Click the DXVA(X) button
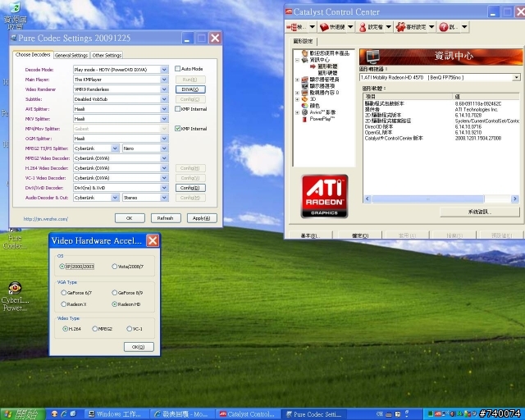This screenshot has height=420, width=525. tap(190, 89)
